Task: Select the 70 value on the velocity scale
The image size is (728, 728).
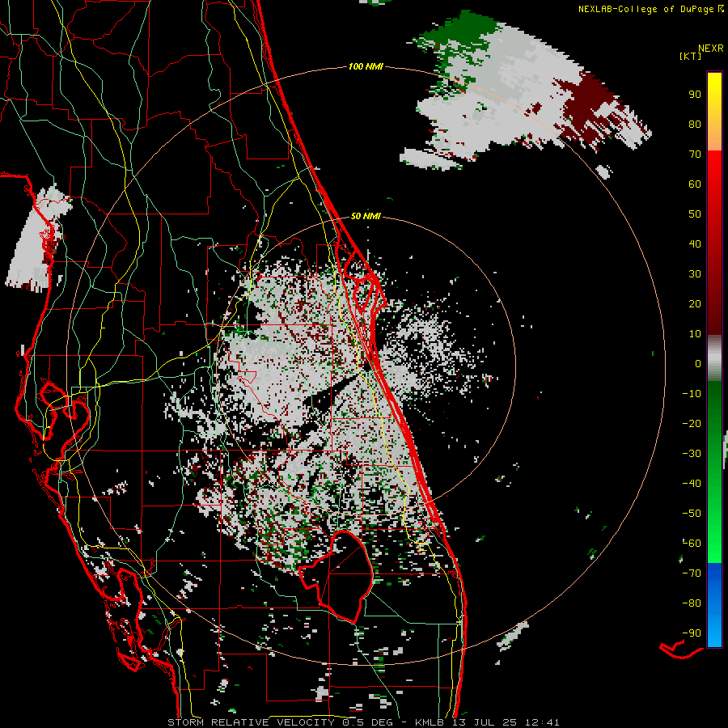Action: (x=695, y=154)
